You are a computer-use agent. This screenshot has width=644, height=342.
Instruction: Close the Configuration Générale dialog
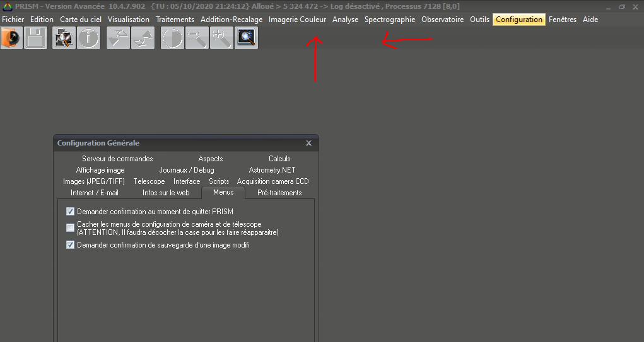[308, 143]
